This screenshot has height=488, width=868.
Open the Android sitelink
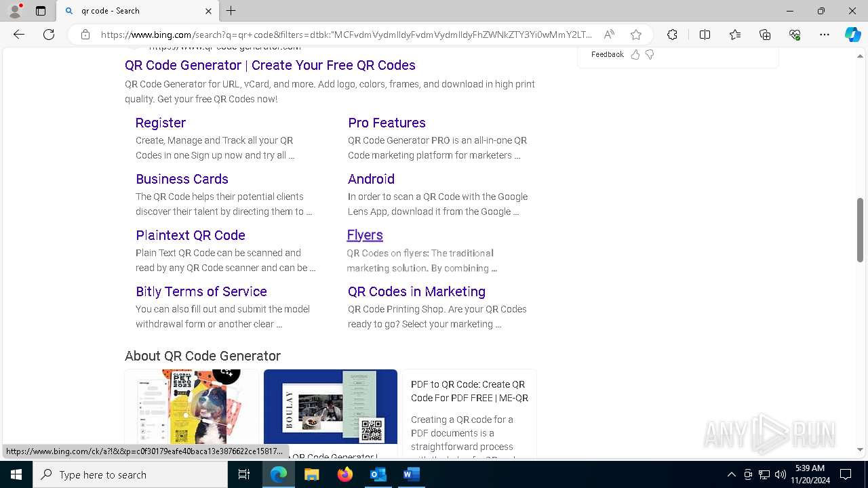pos(371,179)
